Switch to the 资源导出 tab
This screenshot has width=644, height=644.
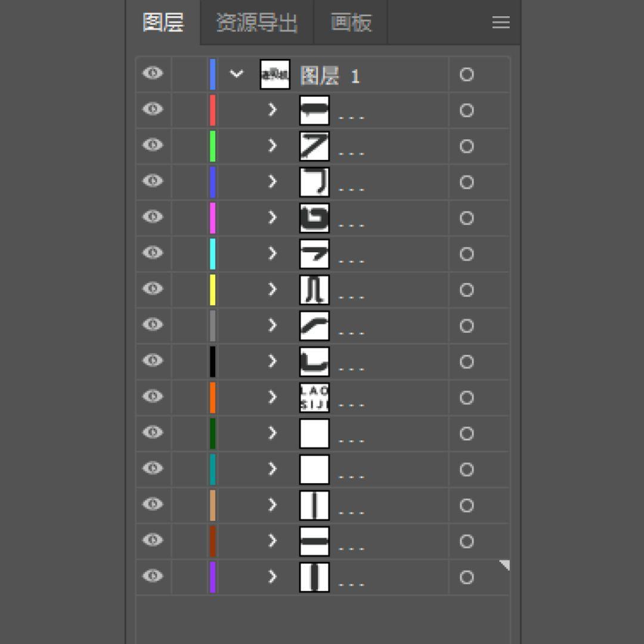tap(256, 23)
